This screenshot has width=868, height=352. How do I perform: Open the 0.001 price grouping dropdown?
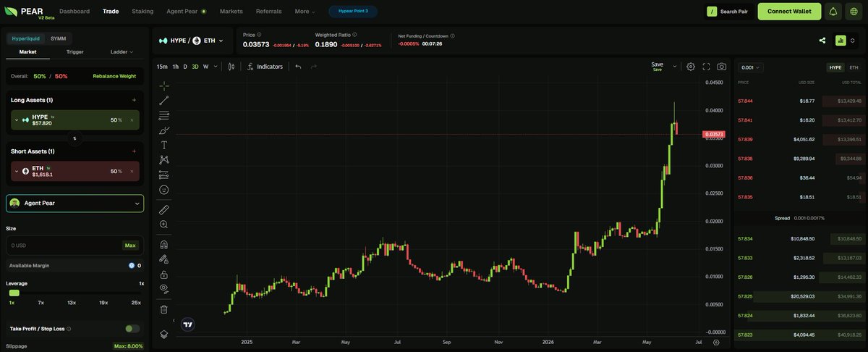(750, 67)
